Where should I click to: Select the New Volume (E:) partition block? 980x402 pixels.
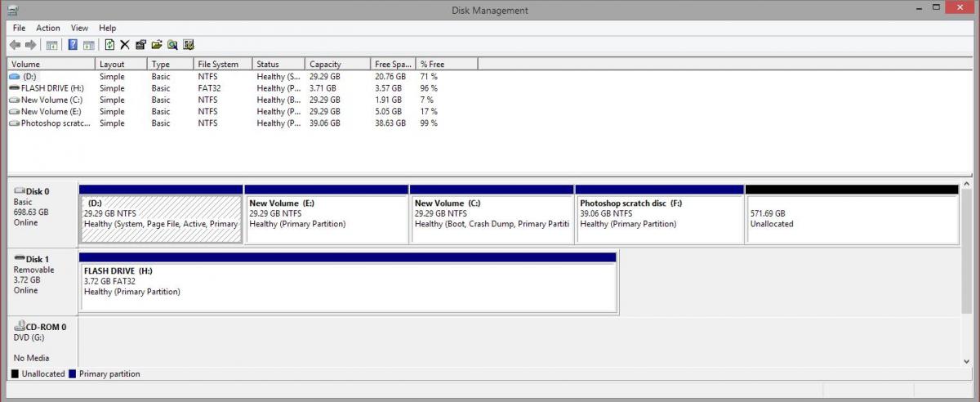[x=326, y=214]
